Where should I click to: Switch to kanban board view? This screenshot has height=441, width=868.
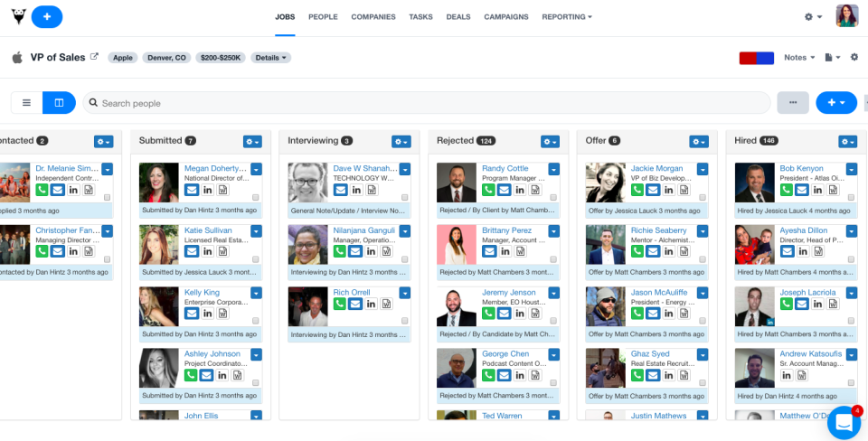click(59, 103)
